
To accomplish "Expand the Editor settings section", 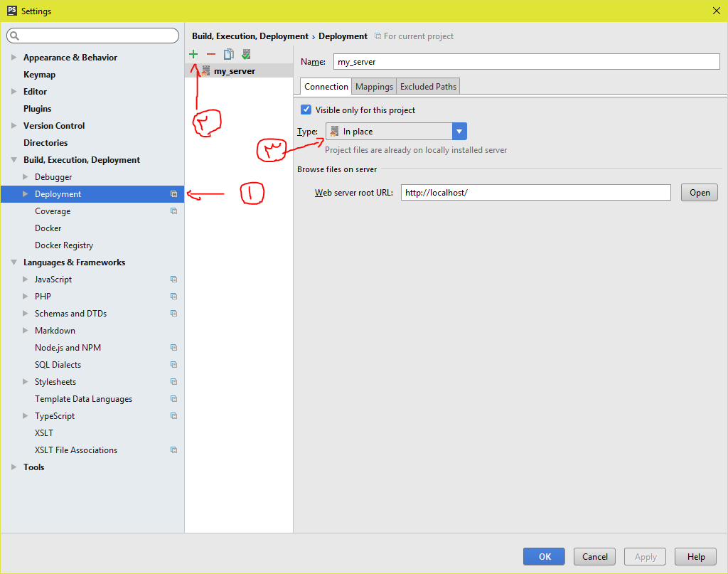I will pyautogui.click(x=14, y=92).
